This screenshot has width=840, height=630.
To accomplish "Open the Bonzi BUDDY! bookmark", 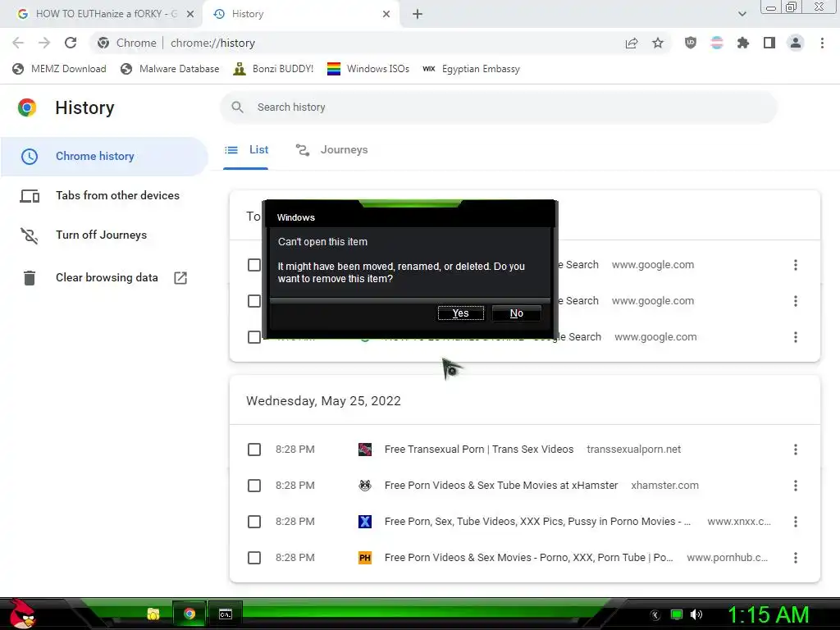I will [x=273, y=69].
